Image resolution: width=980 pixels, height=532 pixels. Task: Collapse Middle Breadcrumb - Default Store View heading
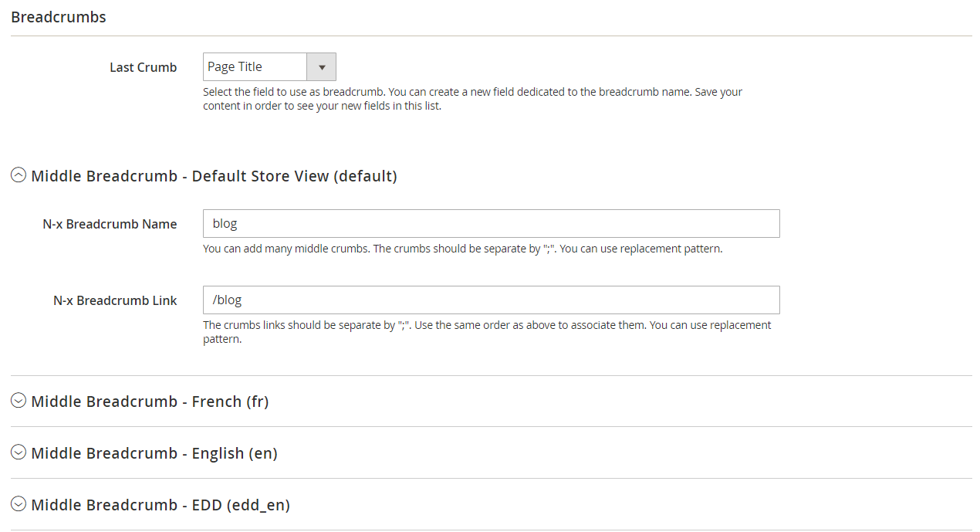pyautogui.click(x=214, y=176)
